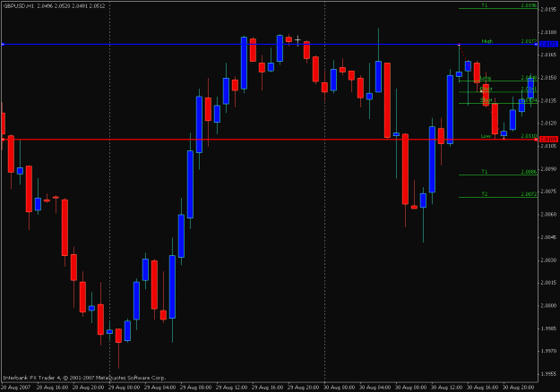Click the 30 Aug 12:00 time label

tap(446, 387)
